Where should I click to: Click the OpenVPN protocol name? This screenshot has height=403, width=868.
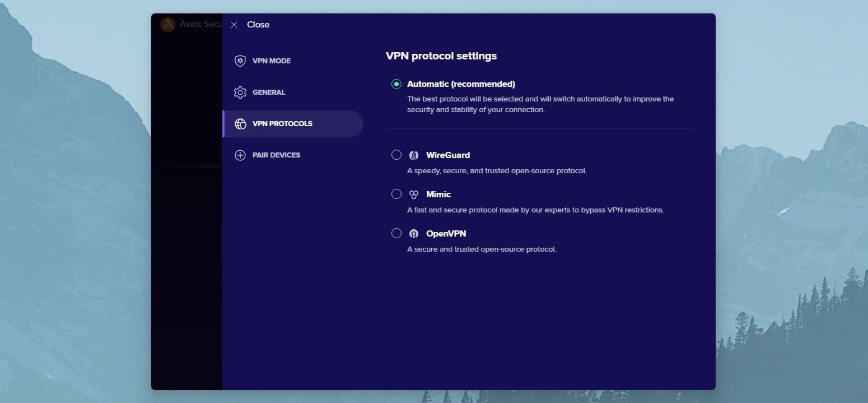click(x=446, y=234)
